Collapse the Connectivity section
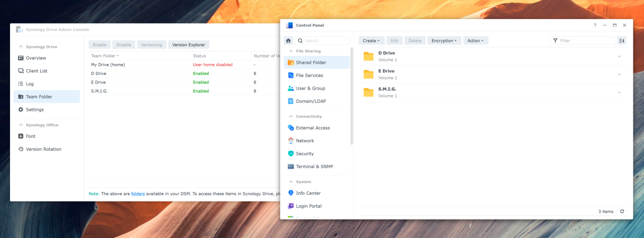The height and width of the screenshot is (238, 644). 290,117
